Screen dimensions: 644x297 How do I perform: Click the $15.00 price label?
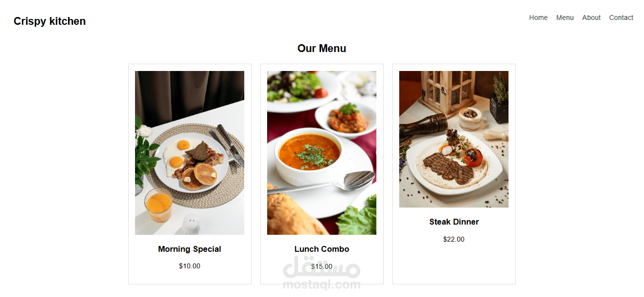pyautogui.click(x=322, y=266)
